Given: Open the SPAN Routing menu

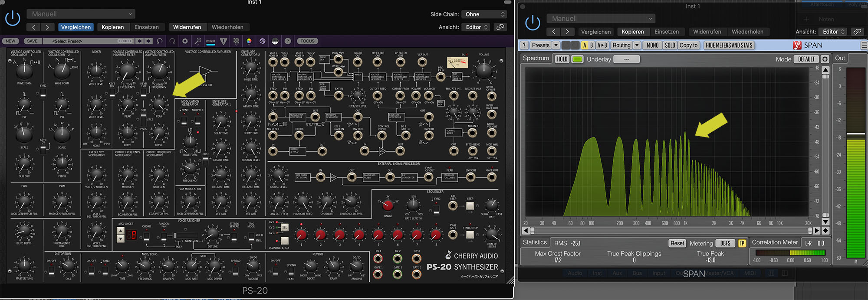Looking at the screenshot, I should coord(621,45).
